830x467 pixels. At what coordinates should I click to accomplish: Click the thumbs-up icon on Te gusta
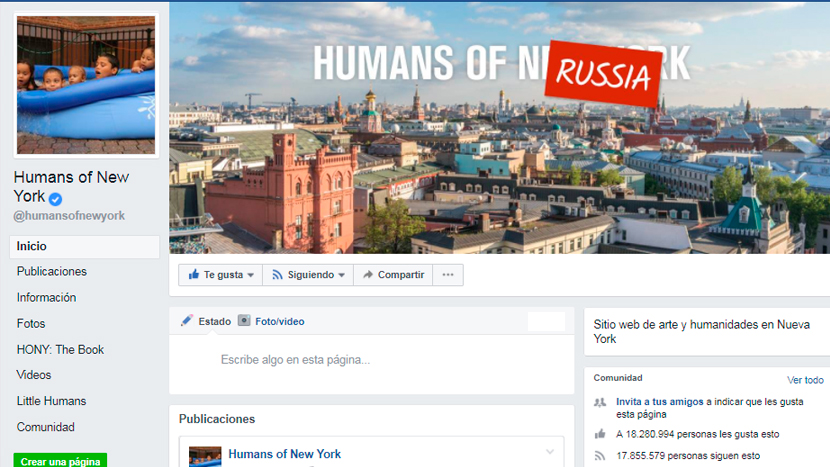point(194,274)
